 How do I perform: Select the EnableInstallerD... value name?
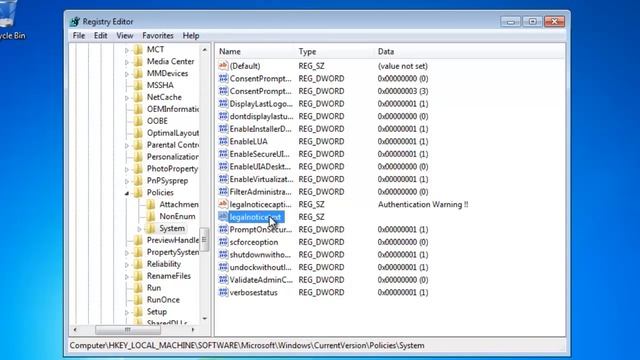[260, 129]
